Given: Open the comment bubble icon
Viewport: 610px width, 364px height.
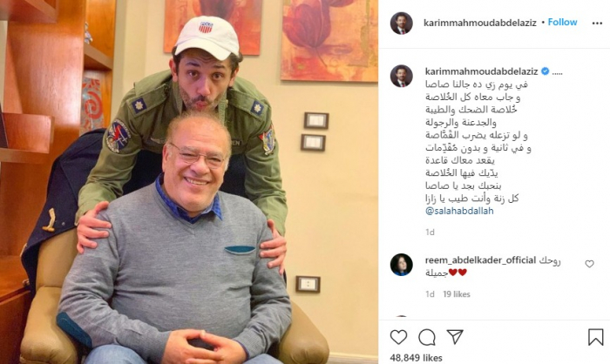Looking at the screenshot, I should [427, 337].
